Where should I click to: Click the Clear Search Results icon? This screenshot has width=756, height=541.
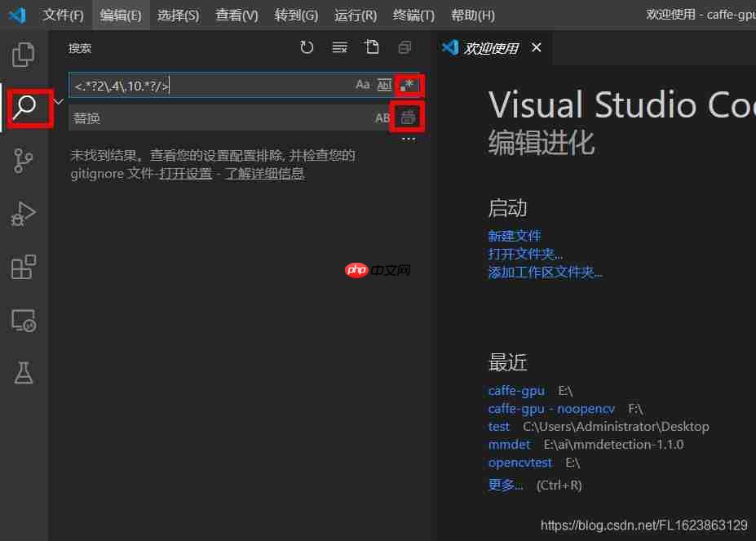coord(339,47)
